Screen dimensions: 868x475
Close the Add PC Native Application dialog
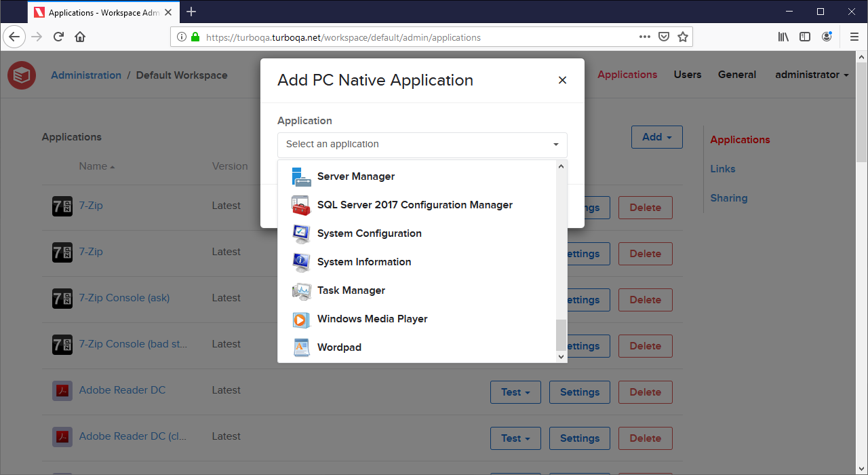tap(562, 80)
